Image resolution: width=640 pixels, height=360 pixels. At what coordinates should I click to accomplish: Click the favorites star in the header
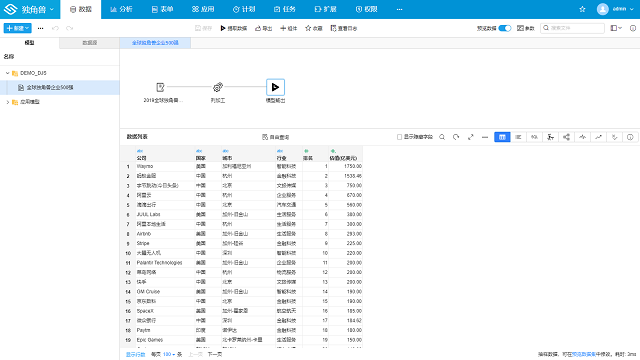582,9
